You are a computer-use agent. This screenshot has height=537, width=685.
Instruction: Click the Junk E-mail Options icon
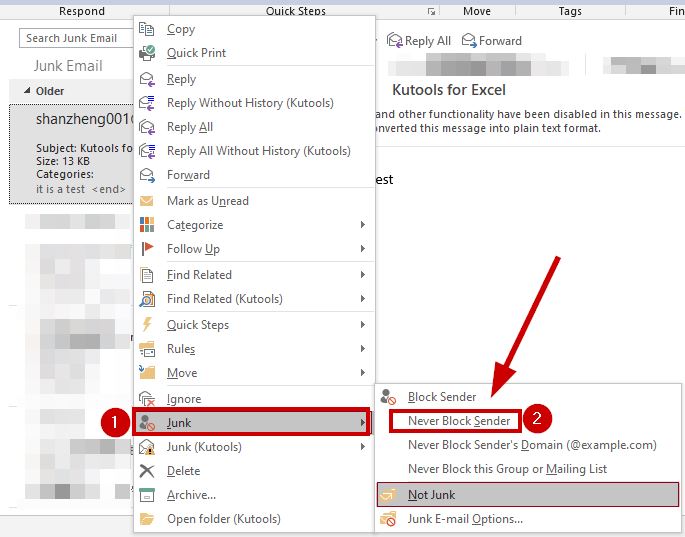click(388, 519)
